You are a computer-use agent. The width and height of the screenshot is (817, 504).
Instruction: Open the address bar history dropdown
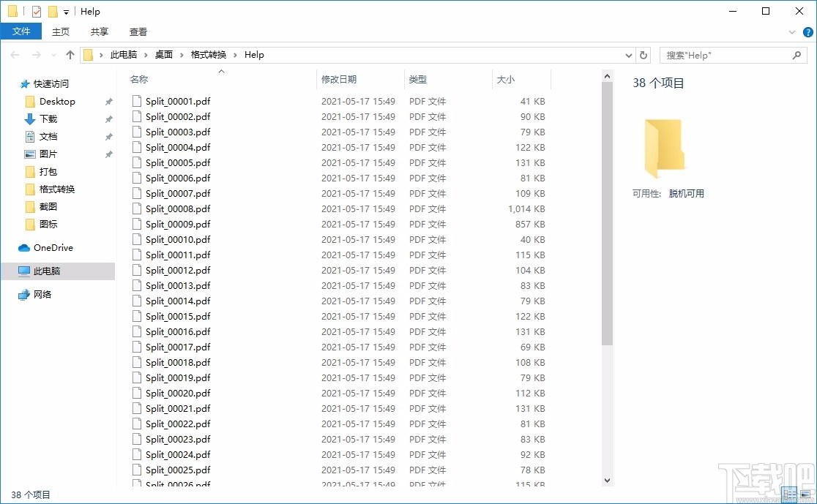pyautogui.click(x=628, y=55)
